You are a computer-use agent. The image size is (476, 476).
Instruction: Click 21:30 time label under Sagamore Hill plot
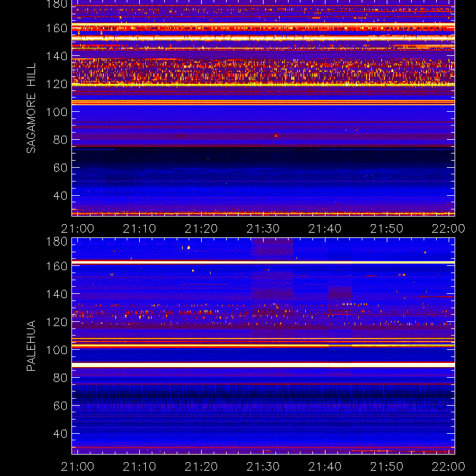[263, 228]
